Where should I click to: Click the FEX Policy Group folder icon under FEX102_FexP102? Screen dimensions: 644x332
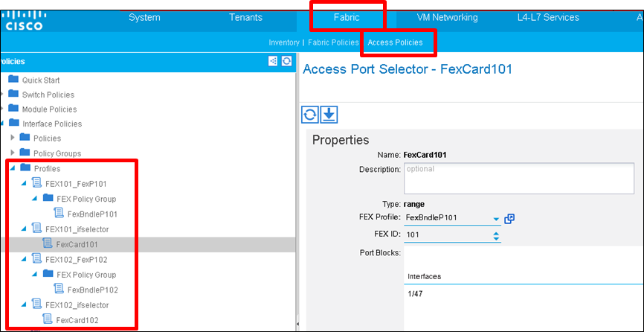[48, 274]
